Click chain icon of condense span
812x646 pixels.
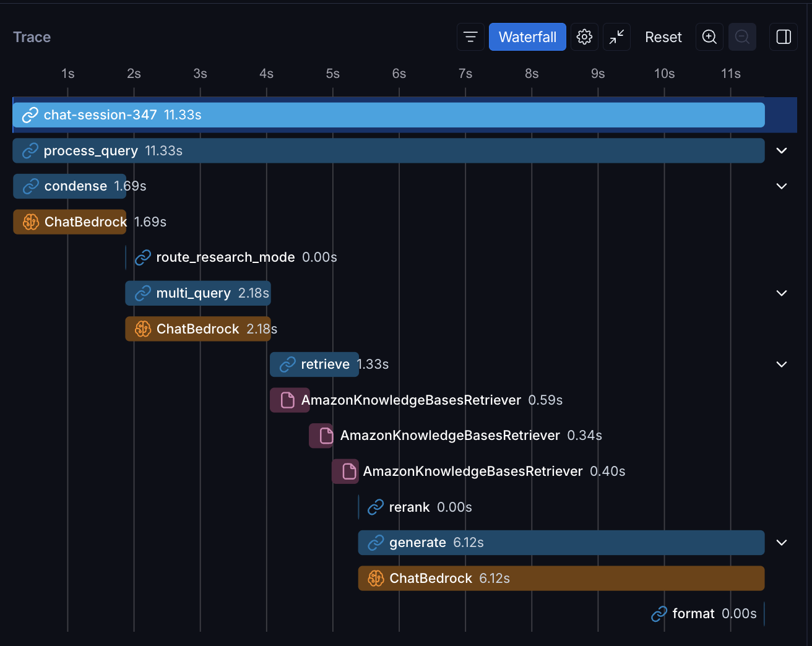point(31,186)
